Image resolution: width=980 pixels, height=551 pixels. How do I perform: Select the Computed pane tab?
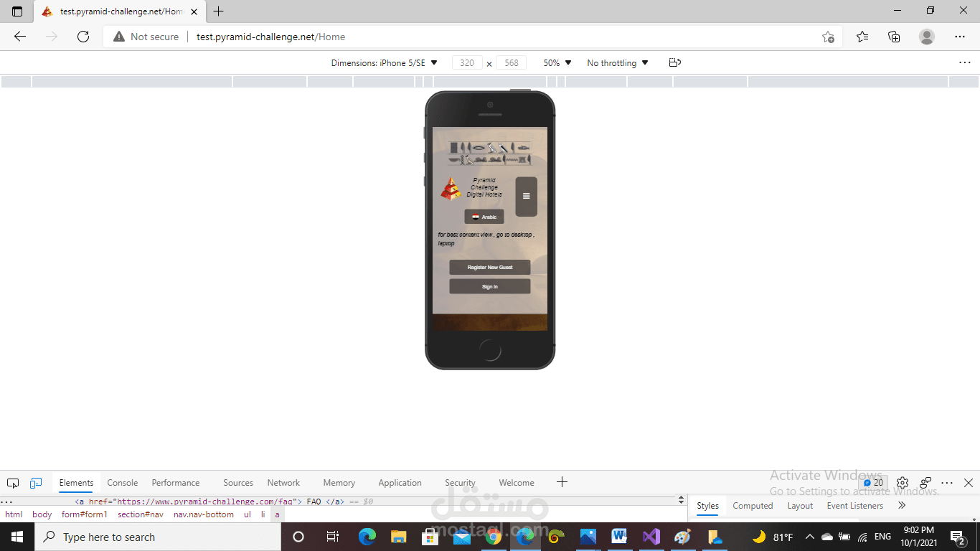(x=753, y=506)
